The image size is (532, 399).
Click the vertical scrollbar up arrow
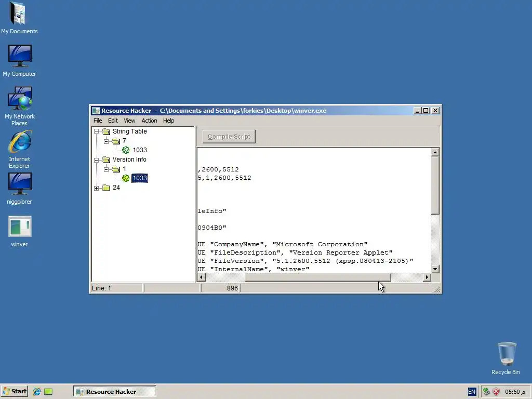[435, 152]
